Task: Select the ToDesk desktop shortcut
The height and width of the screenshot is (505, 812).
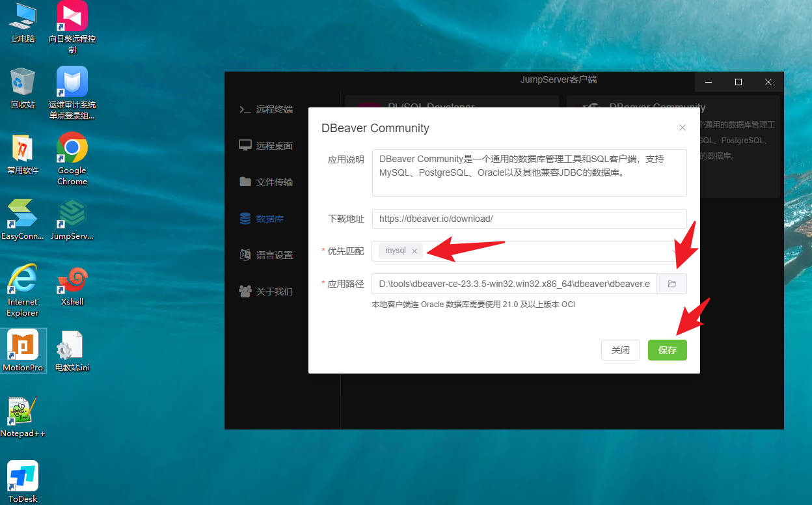Action: tap(23, 482)
